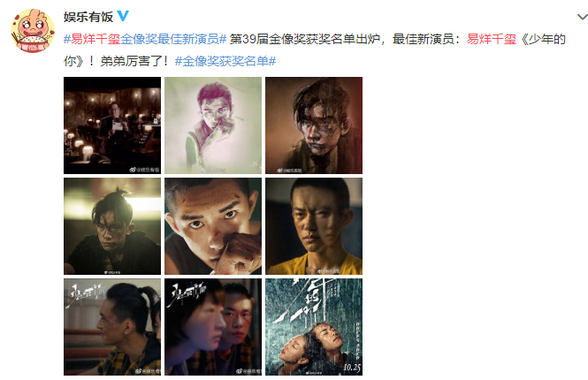This screenshot has height=380, width=588.
Task: Open the rainy 10.25 movie poster
Action: 314,327
